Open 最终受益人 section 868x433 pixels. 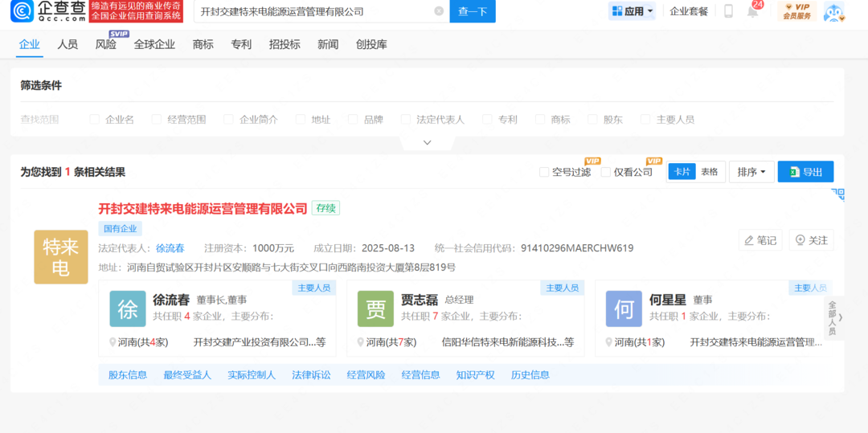coord(187,375)
